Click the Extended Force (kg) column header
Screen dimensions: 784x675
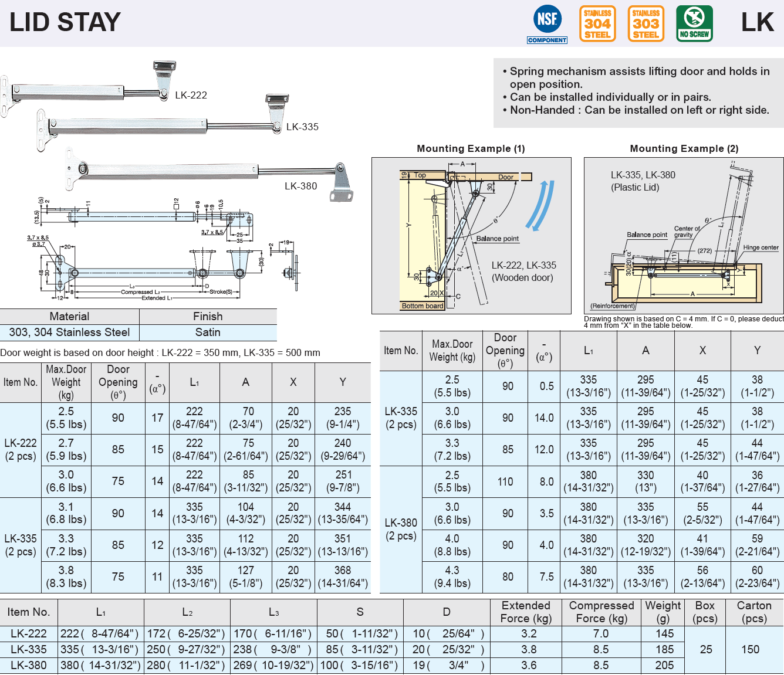526,612
